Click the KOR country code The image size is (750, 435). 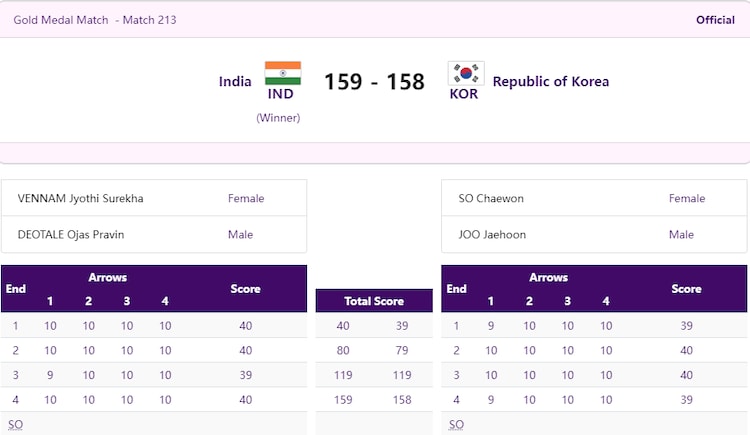(464, 94)
